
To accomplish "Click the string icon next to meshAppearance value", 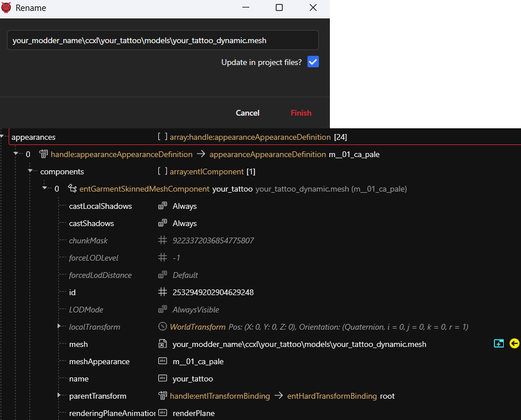I will (x=162, y=361).
